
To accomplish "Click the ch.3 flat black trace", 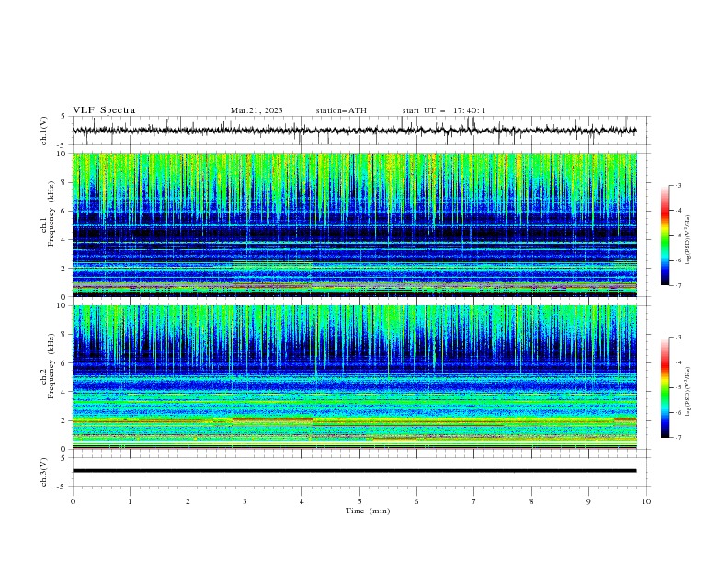I will [x=354, y=471].
